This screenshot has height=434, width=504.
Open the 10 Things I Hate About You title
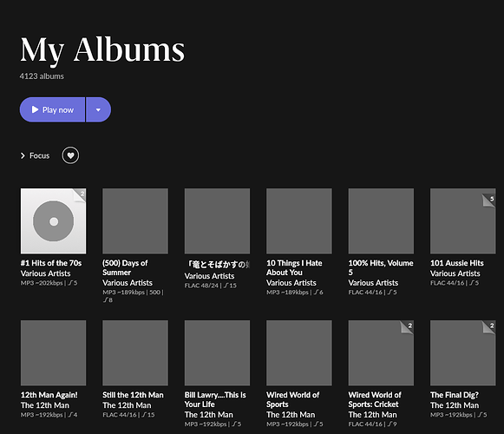(294, 267)
